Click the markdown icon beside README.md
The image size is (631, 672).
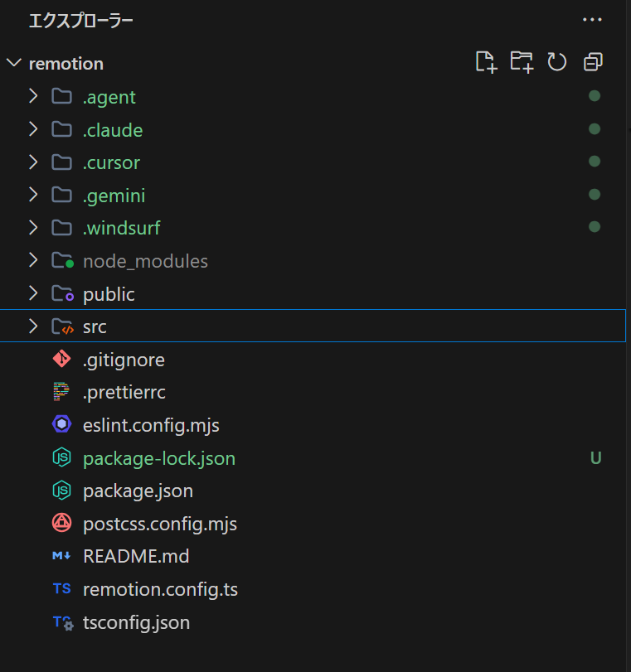(x=61, y=556)
